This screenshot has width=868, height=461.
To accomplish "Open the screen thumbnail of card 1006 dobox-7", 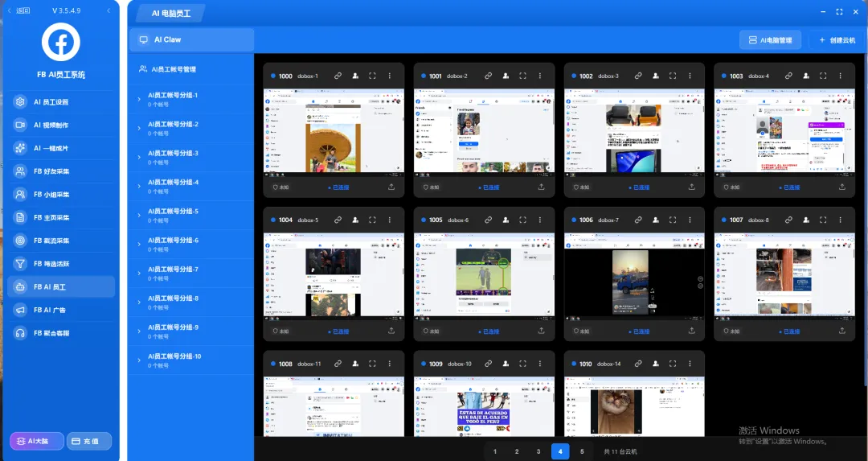I will [634, 277].
